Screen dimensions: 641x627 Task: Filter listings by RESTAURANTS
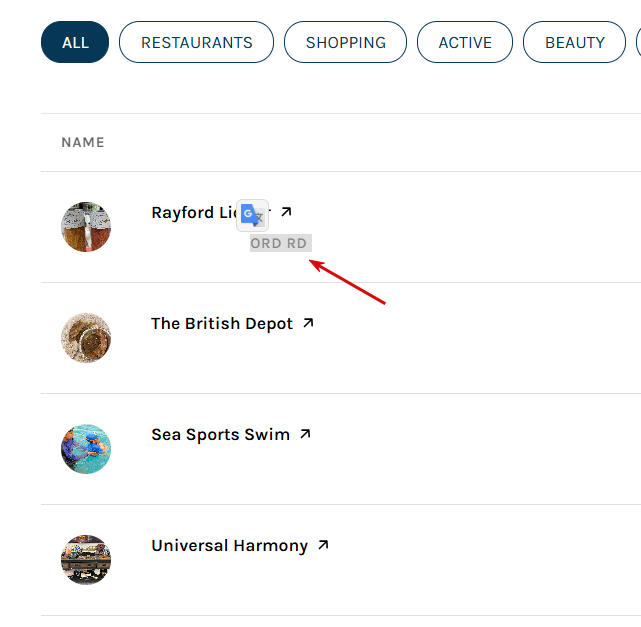(x=197, y=42)
